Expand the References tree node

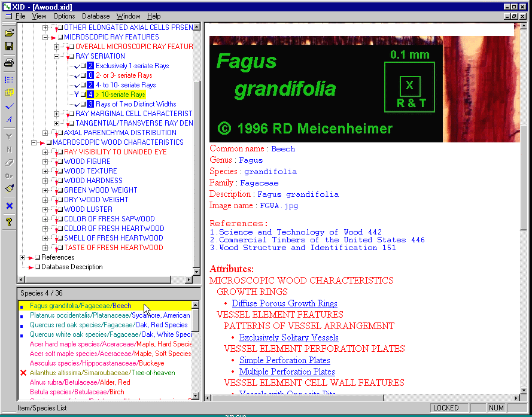tap(23, 257)
